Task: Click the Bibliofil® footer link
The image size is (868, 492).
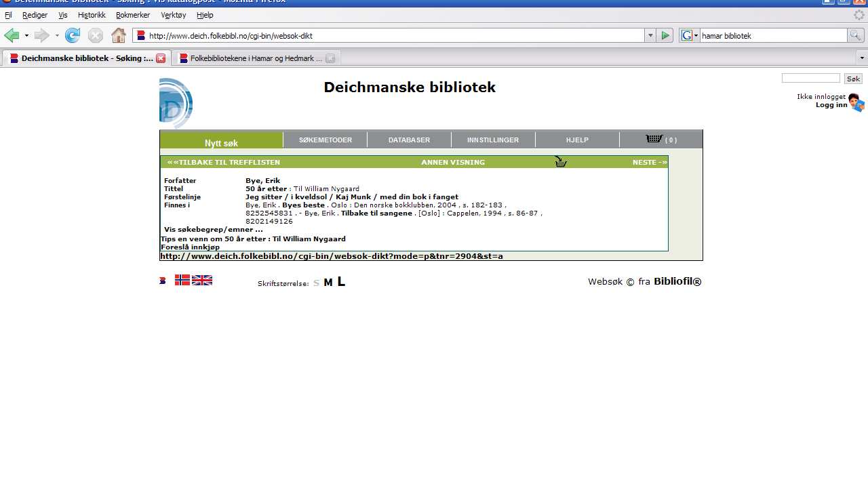Action: coord(677,281)
